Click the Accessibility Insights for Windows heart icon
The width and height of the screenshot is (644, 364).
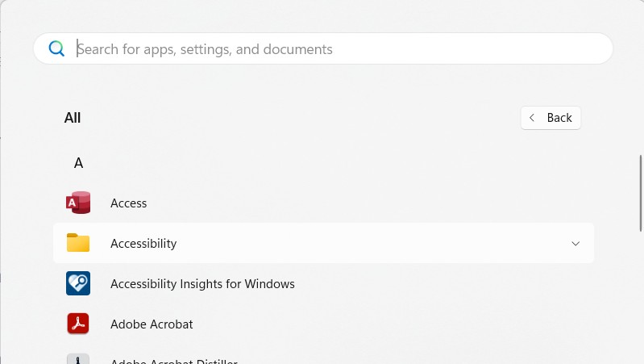pyautogui.click(x=78, y=283)
